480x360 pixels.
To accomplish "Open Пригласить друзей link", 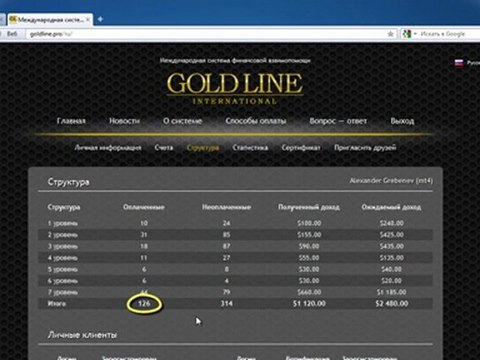I will point(365,148).
